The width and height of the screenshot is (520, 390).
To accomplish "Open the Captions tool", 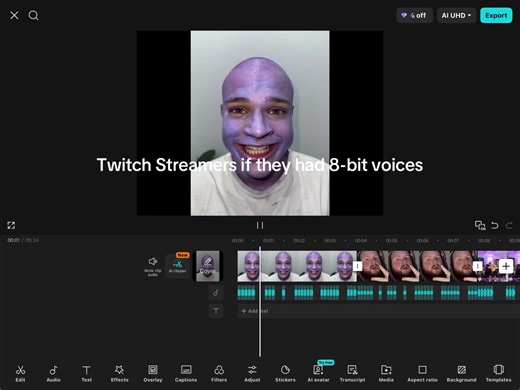I will coord(186,373).
